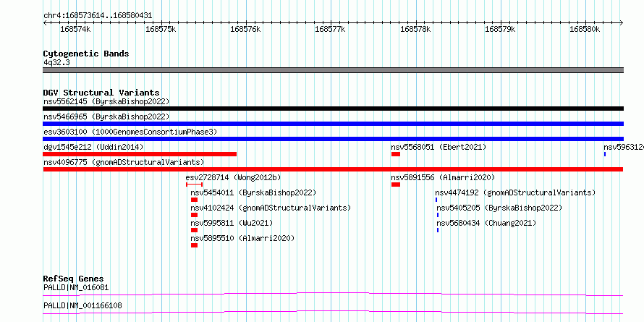Click the 168576k ruler tick label
The image size is (644, 322).
(x=245, y=29)
